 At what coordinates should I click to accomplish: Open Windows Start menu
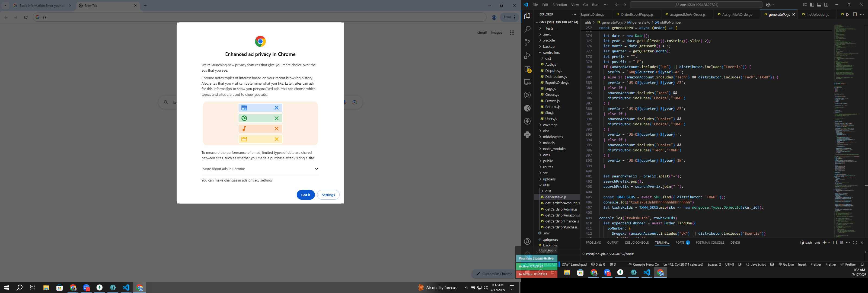click(6, 288)
